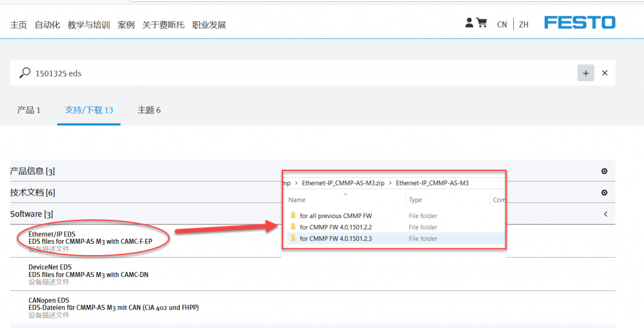Click 'EDS files for CMMP-AS M3 with CAMC-DN' text
The image size is (644, 328).
[88, 275]
